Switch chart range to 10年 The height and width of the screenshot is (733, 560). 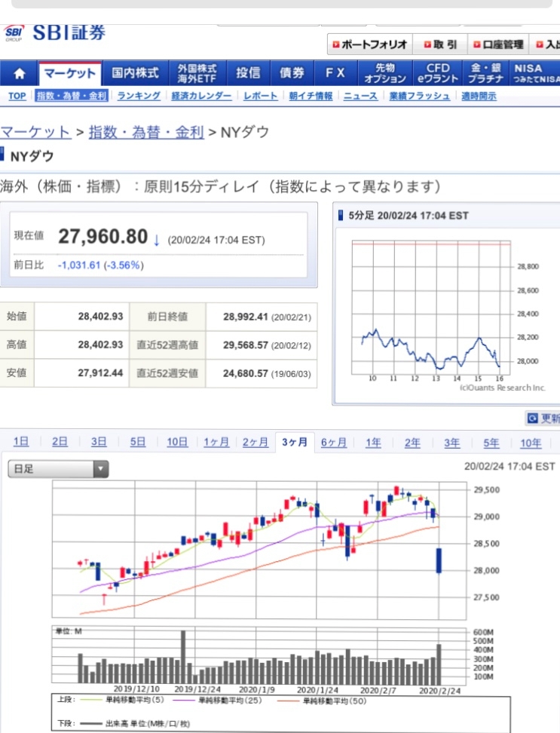coord(531,443)
